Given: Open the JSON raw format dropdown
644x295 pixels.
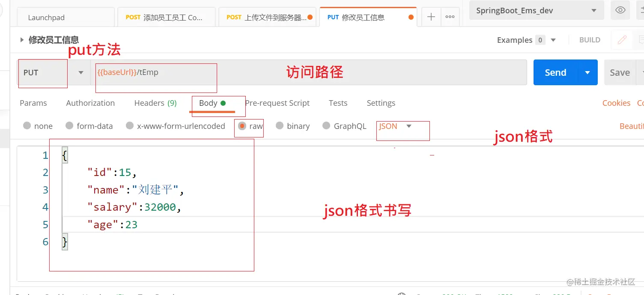Looking at the screenshot, I should (x=395, y=126).
